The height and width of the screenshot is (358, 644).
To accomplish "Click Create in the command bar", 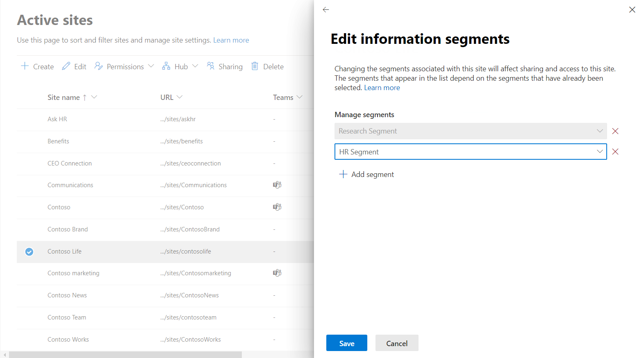I will pos(37,66).
